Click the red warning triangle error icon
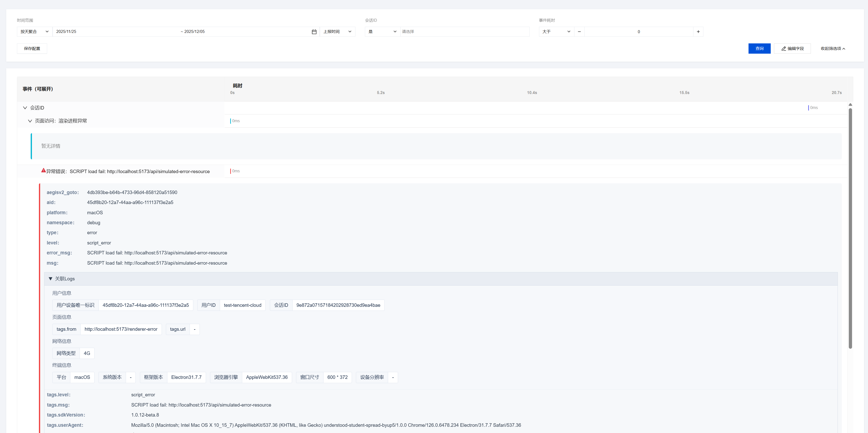868x433 pixels. point(43,171)
